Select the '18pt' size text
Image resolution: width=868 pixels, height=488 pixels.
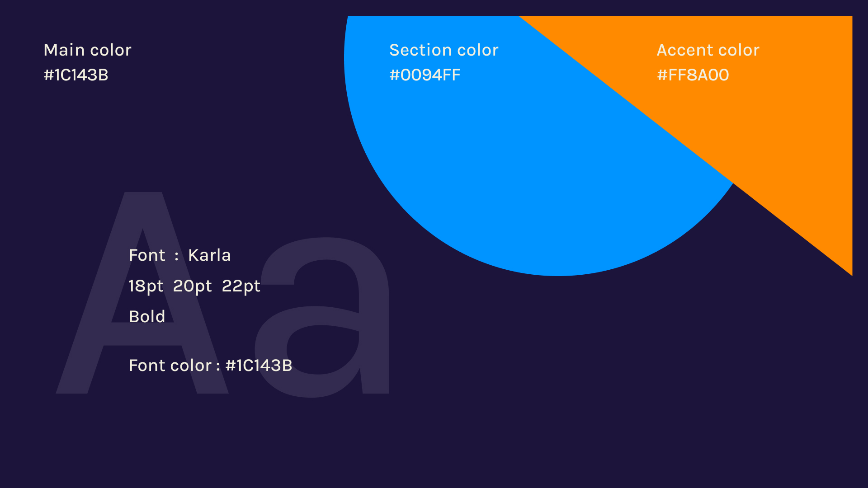pyautogui.click(x=146, y=286)
